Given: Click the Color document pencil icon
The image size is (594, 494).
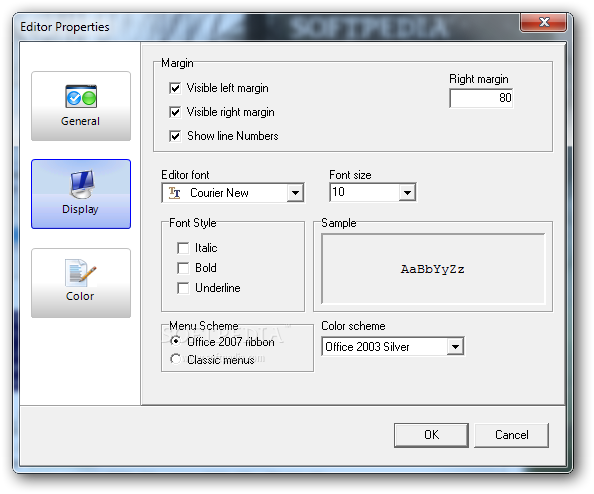Looking at the screenshot, I should [80, 273].
